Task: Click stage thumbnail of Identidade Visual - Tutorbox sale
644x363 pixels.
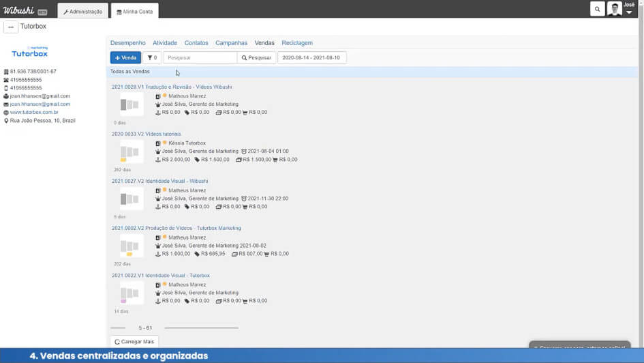Action: [x=132, y=293]
